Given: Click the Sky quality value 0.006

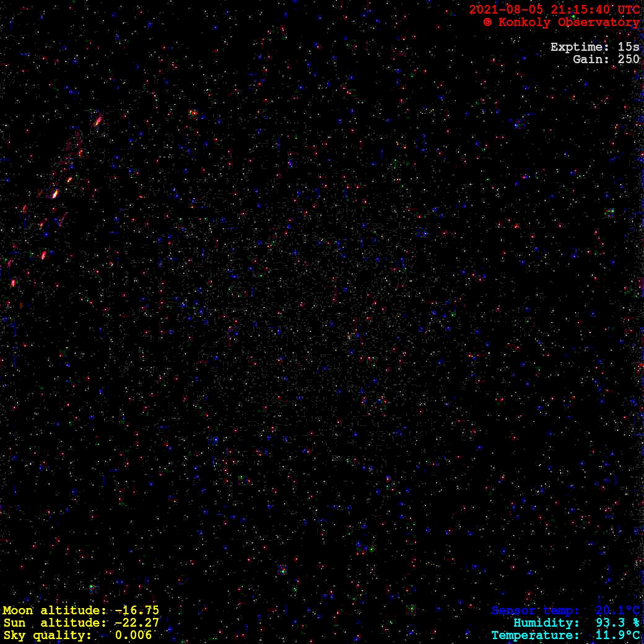Looking at the screenshot, I should (x=133, y=635).
